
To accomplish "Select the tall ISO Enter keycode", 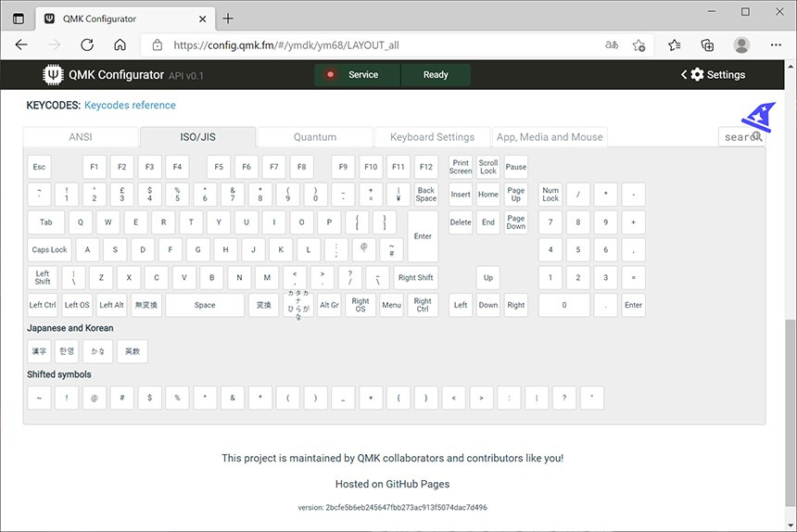I will coord(423,235).
